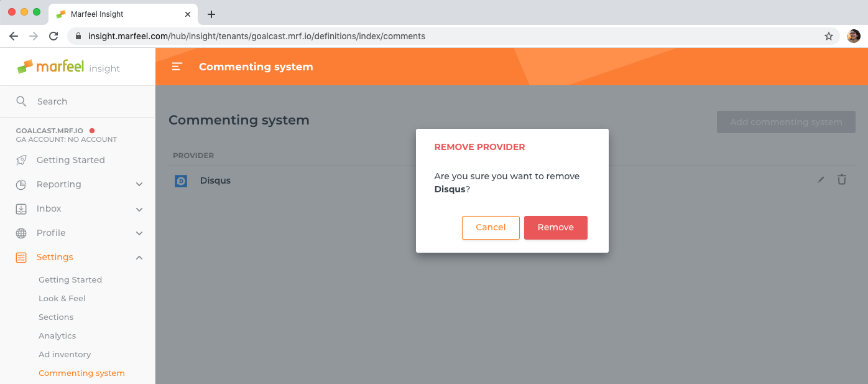
Task: Click the hamburger menu icon in orange header
Action: pyautogui.click(x=177, y=67)
